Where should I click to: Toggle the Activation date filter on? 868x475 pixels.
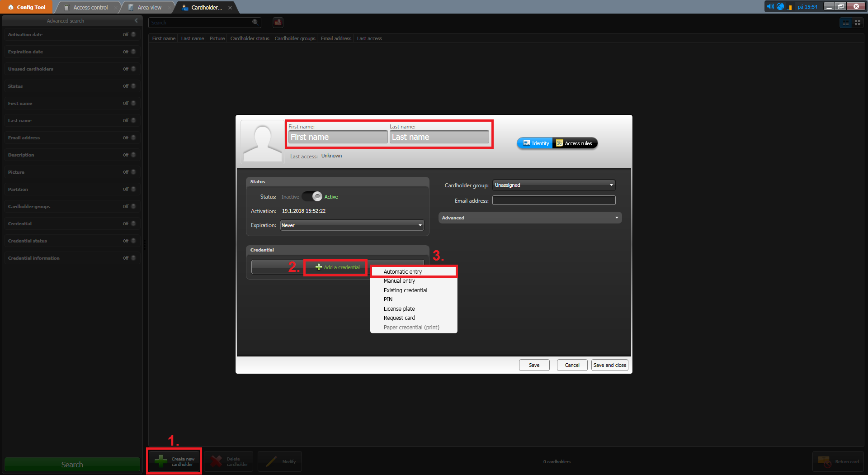tap(133, 34)
